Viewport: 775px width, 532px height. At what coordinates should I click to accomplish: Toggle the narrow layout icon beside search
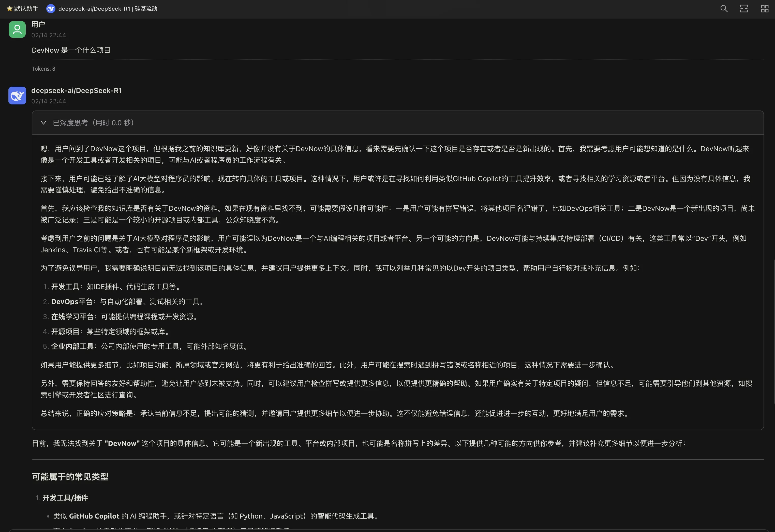[x=744, y=9]
